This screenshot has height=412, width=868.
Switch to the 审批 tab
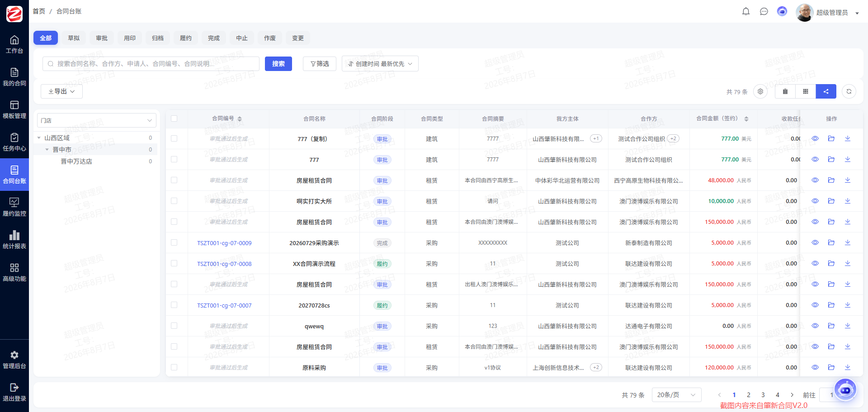(x=102, y=38)
